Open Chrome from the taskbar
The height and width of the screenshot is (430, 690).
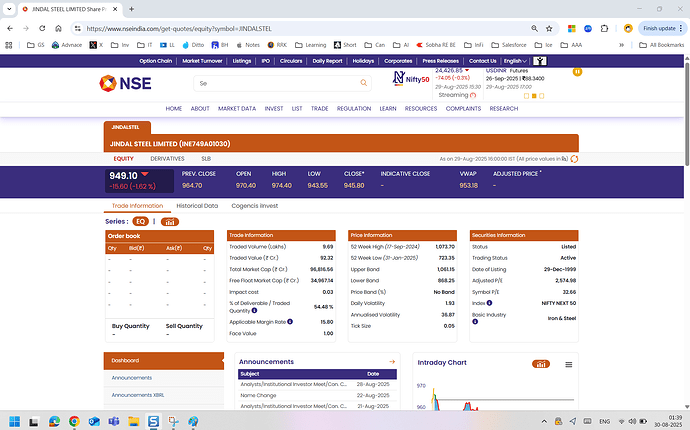(74, 421)
